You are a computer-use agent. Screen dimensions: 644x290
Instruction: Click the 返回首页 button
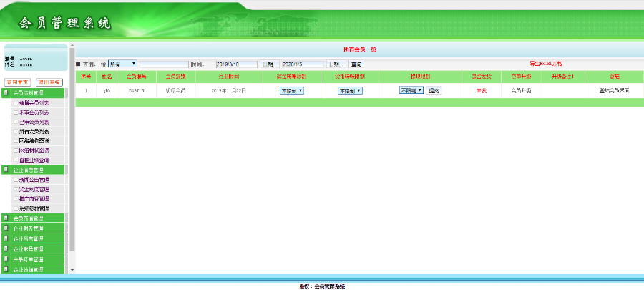[x=17, y=82]
